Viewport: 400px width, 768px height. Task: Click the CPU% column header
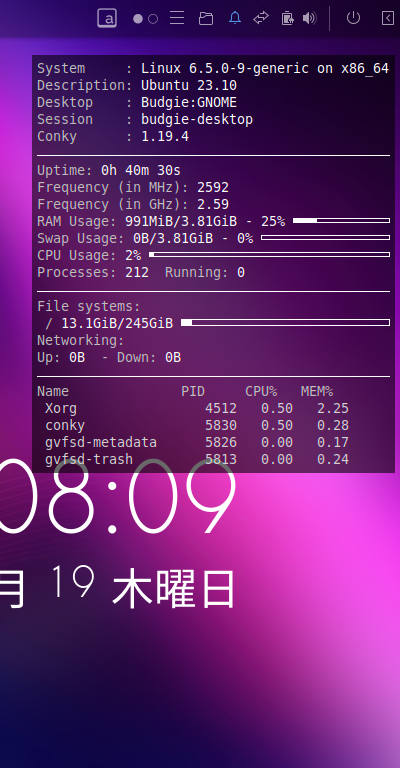click(x=261, y=391)
